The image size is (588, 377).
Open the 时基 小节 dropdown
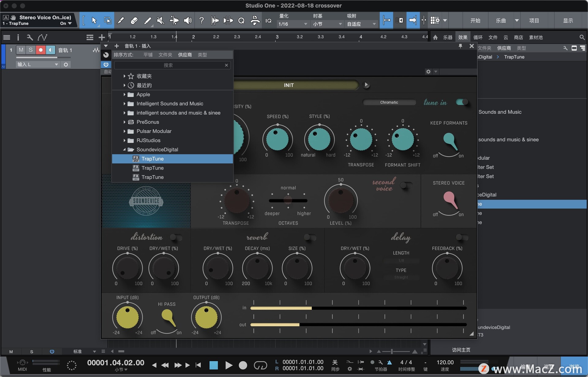[327, 24]
